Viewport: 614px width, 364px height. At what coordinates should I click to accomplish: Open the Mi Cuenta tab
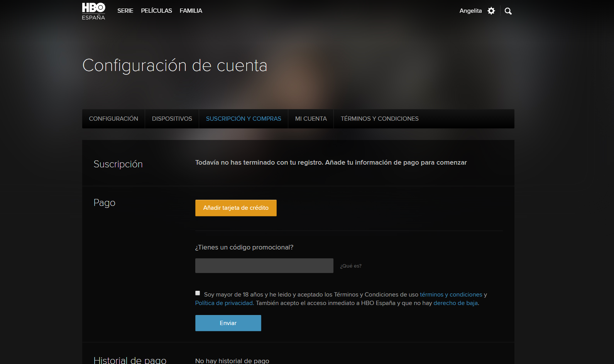pyautogui.click(x=311, y=119)
